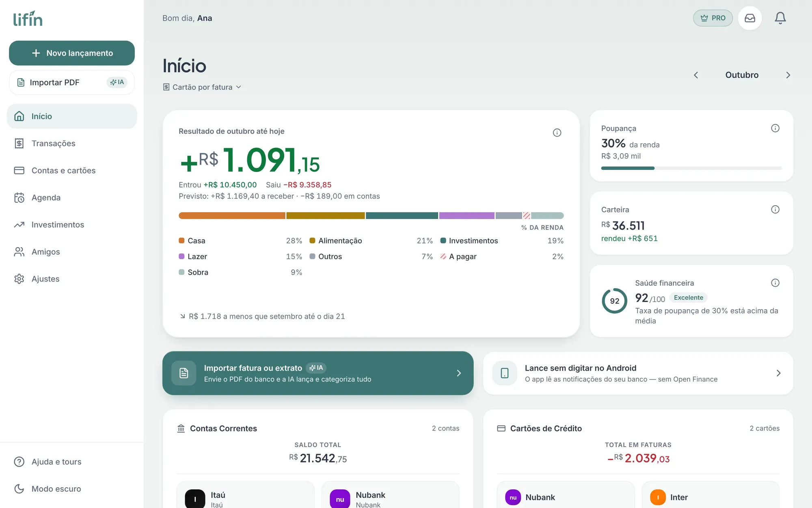This screenshot has width=812, height=508.
Task: Click Importar PDF button
Action: pyautogui.click(x=72, y=82)
